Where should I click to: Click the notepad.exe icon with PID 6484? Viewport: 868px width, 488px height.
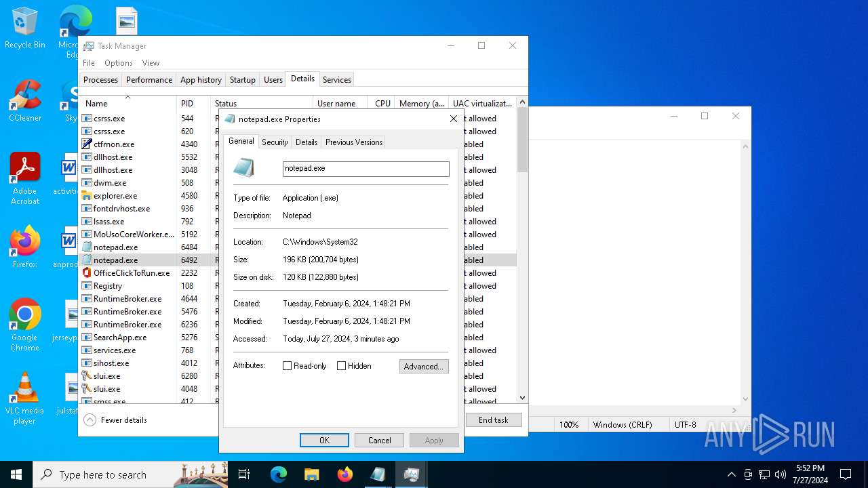87,247
